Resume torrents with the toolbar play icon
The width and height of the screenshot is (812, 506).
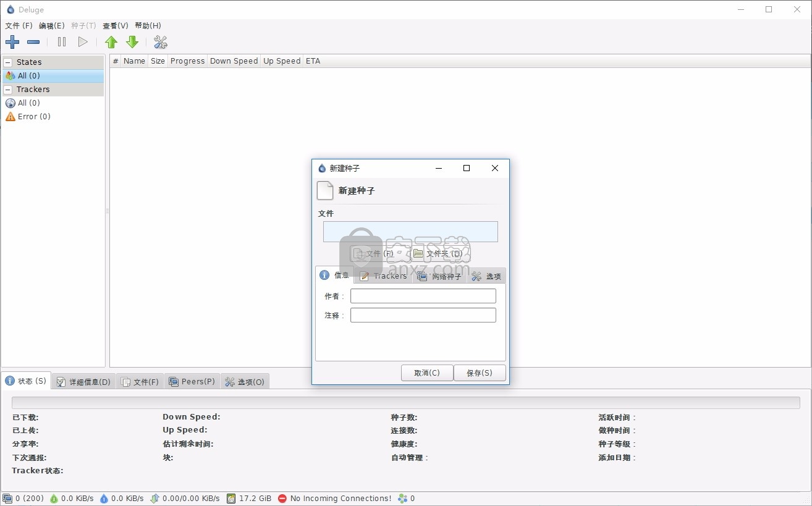[x=83, y=42]
